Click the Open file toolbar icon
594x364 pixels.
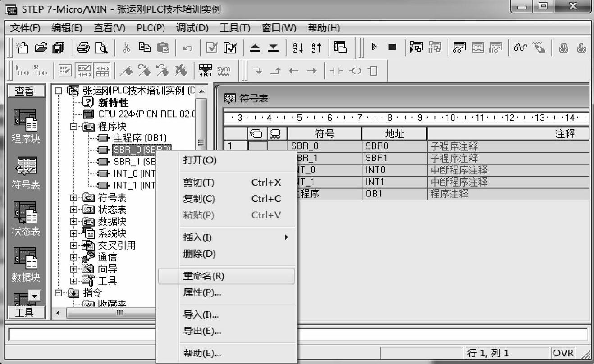tap(41, 48)
